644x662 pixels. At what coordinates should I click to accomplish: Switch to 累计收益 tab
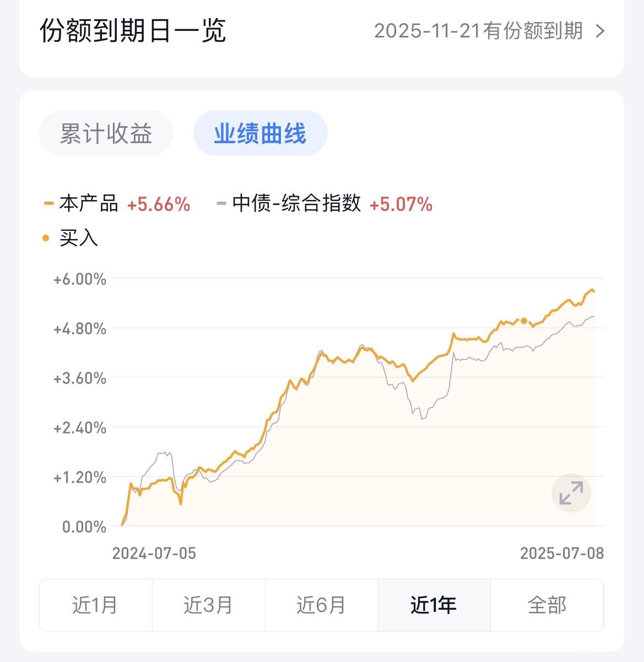coord(106,133)
